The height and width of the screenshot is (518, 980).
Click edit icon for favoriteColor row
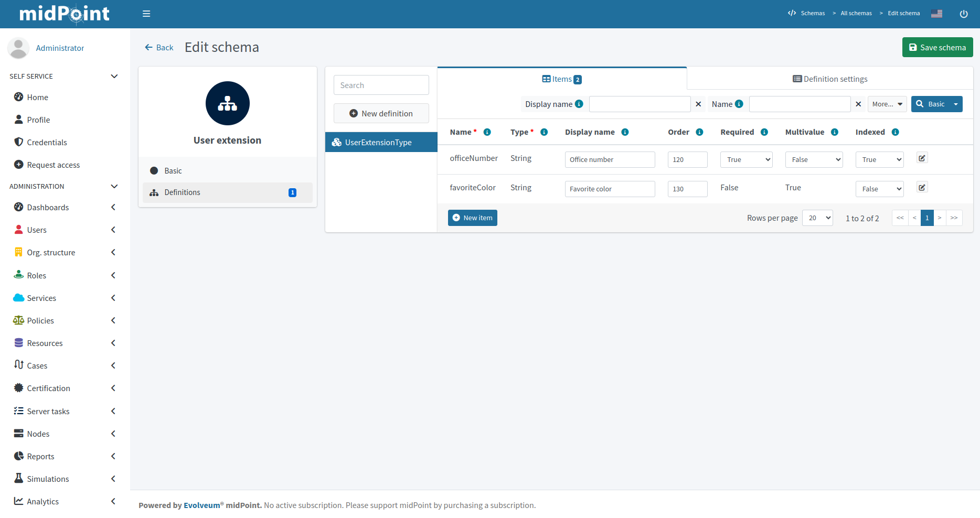pos(922,187)
